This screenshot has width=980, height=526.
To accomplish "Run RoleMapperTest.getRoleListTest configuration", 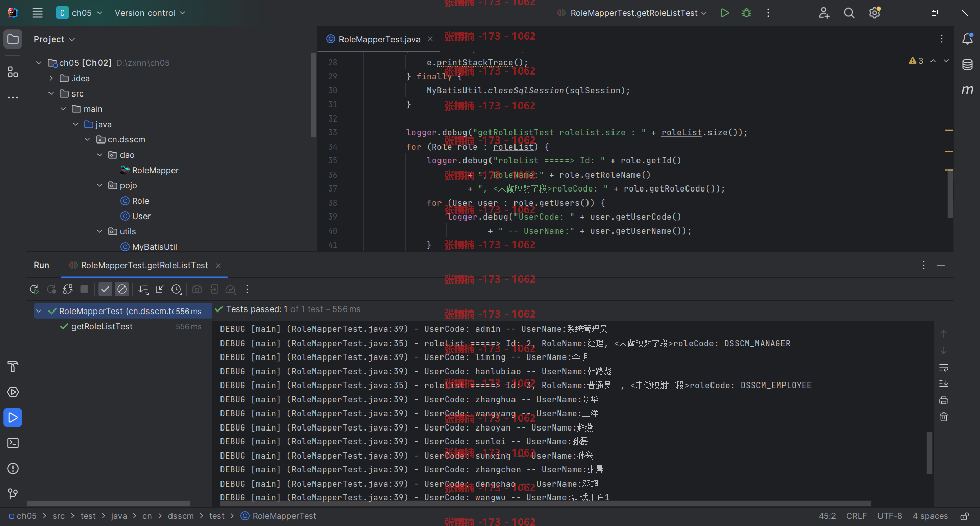I will (x=724, y=13).
